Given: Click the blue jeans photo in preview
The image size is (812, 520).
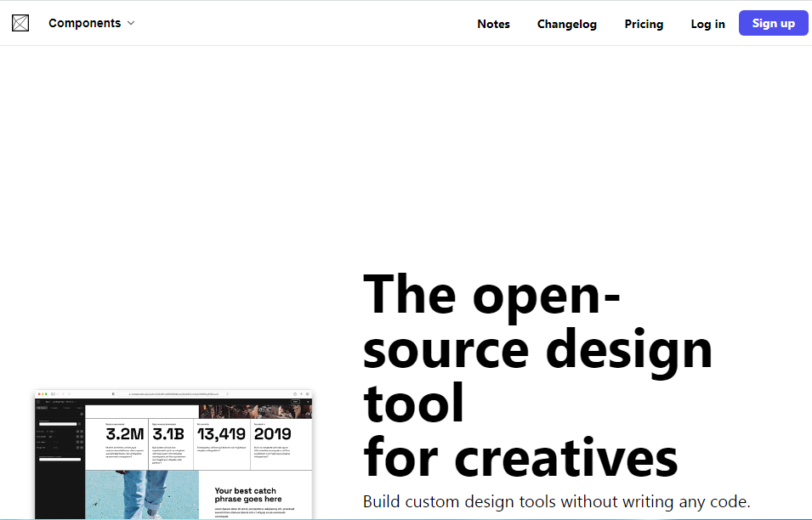Looking at the screenshot, I should point(141,495).
